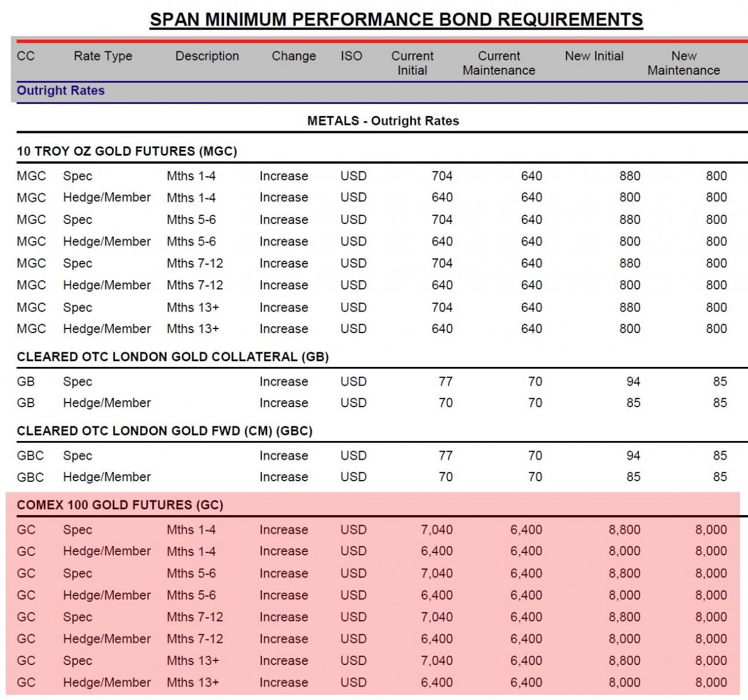
Task: Click USD in MGC Hedge/Member Mths 5-6 row
Action: click(354, 242)
